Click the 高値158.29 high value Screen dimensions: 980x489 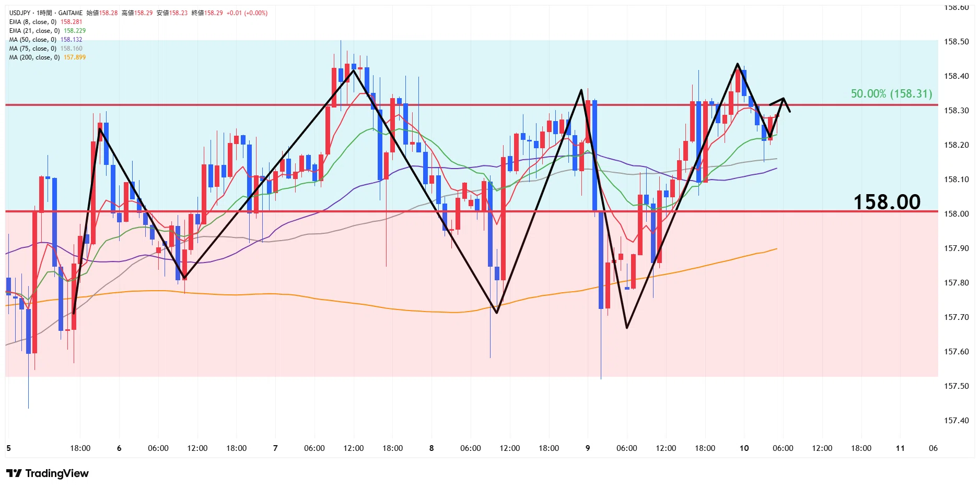137,13
